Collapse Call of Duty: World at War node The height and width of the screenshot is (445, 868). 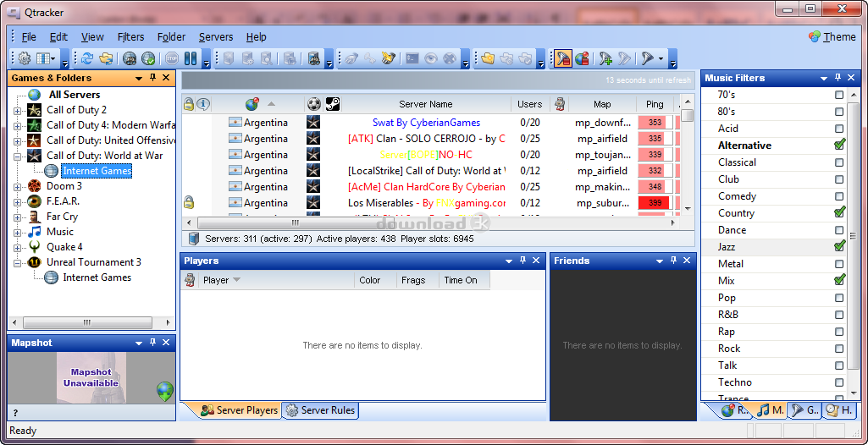point(17,157)
